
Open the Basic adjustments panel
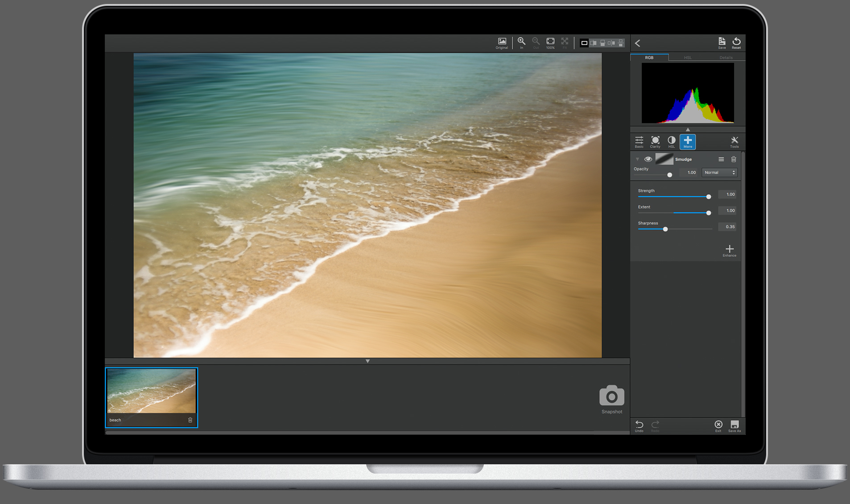point(639,142)
